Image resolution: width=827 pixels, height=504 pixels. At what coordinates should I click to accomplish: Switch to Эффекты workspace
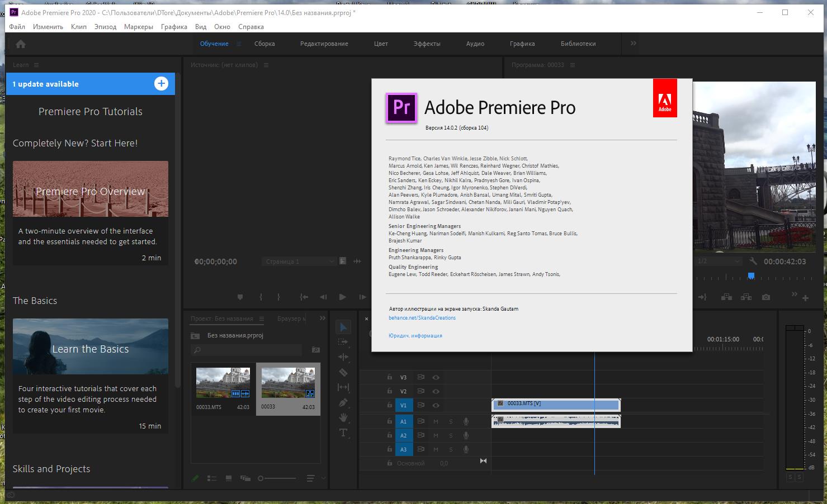(427, 44)
